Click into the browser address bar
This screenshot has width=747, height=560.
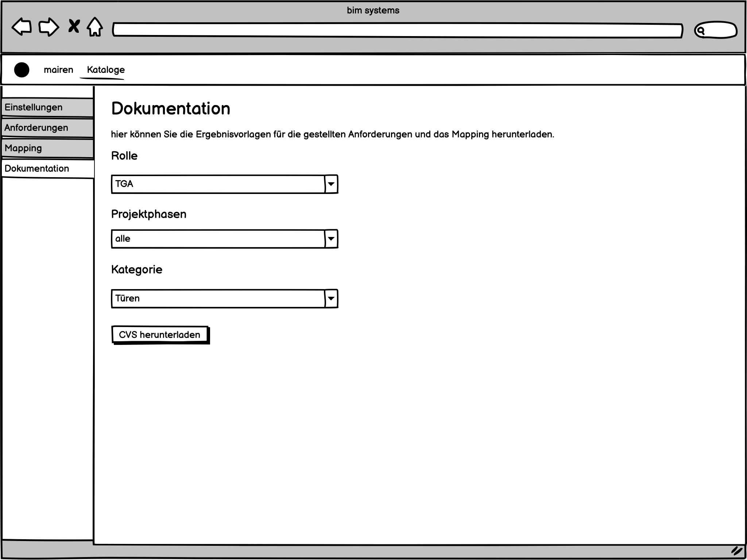(x=398, y=30)
